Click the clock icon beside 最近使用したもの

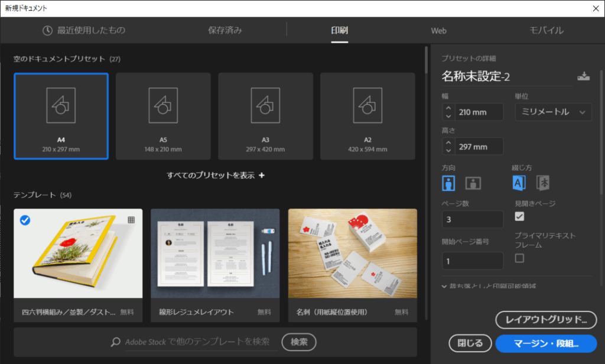tap(48, 31)
